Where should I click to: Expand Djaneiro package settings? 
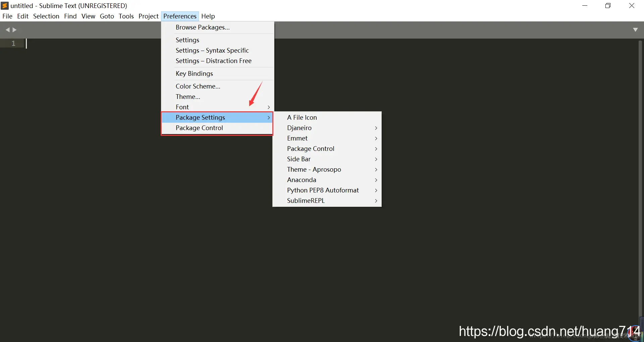point(327,128)
